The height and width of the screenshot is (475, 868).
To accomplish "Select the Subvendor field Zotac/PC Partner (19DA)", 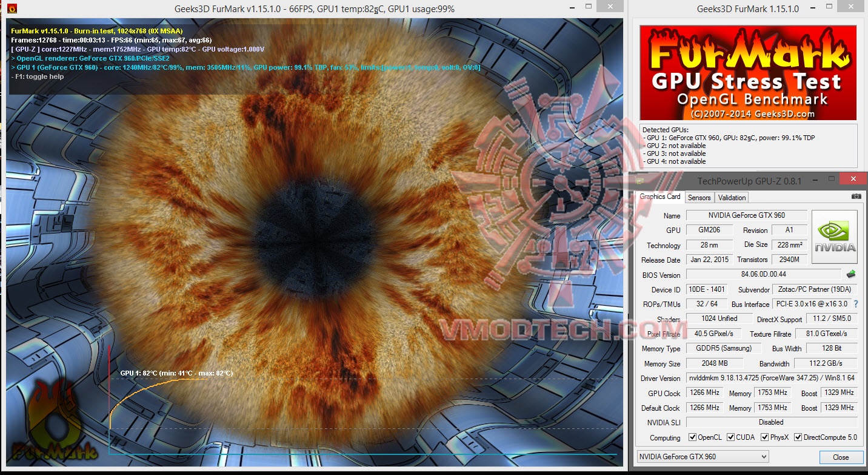I will coord(815,289).
